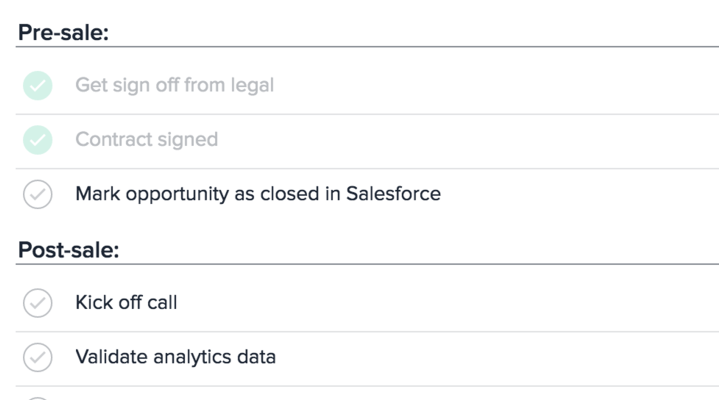The image size is (720, 400).
Task: Uncheck the completed 'Contract signed' checkmark
Action: pyautogui.click(x=38, y=140)
